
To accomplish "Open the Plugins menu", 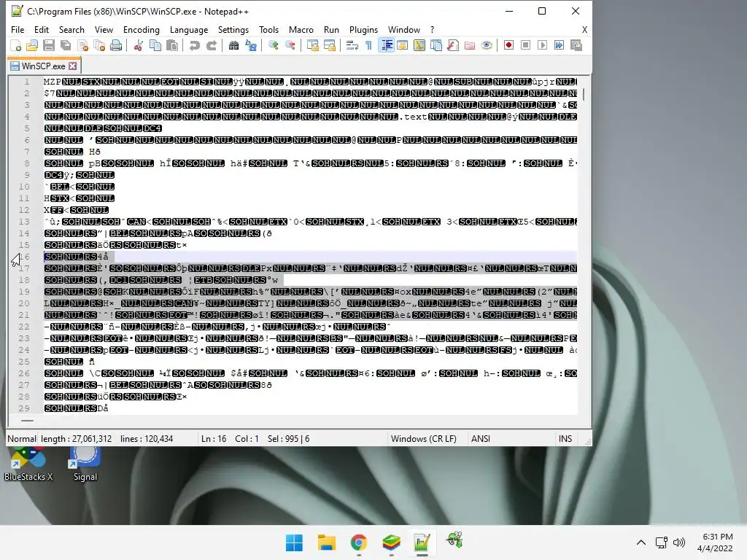I will point(363,29).
